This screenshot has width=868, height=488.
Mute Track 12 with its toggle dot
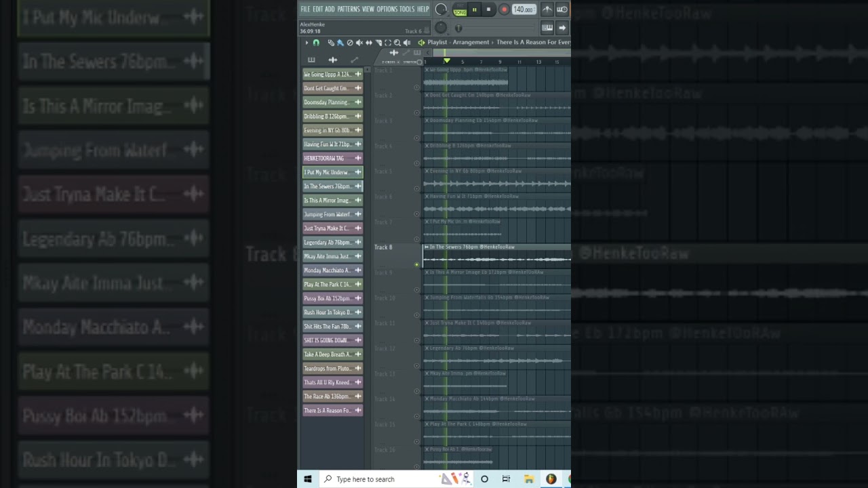(416, 365)
